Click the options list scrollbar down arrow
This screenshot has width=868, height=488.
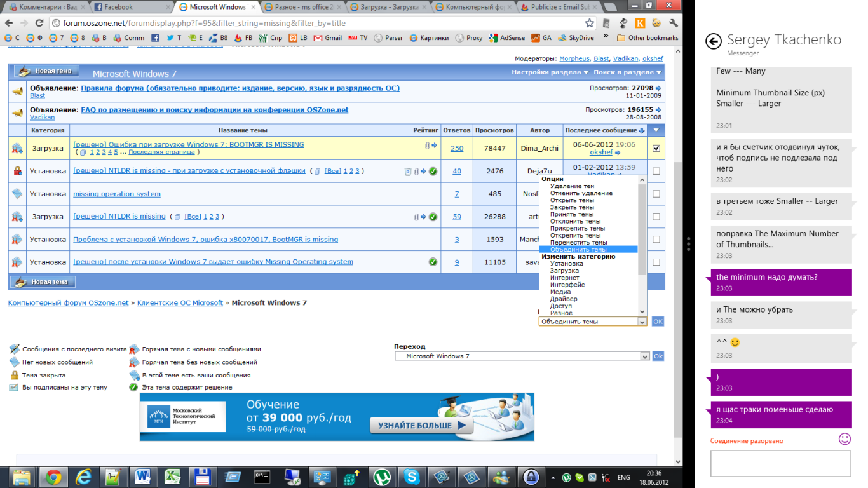(x=642, y=312)
